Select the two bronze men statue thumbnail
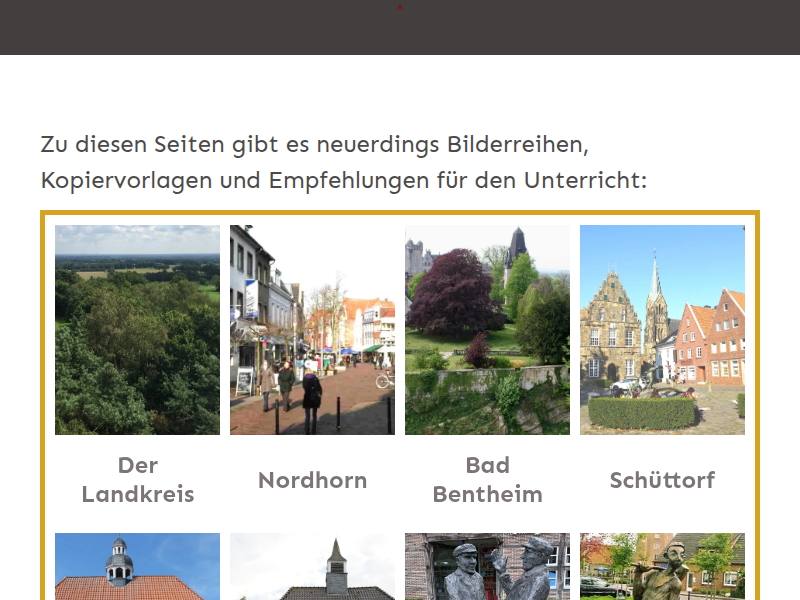Viewport: 800px width, 600px height. point(487,567)
